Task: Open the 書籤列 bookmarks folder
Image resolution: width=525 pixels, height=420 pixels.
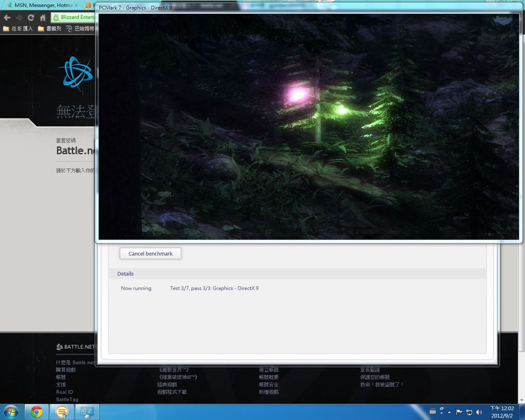Action: (50, 29)
